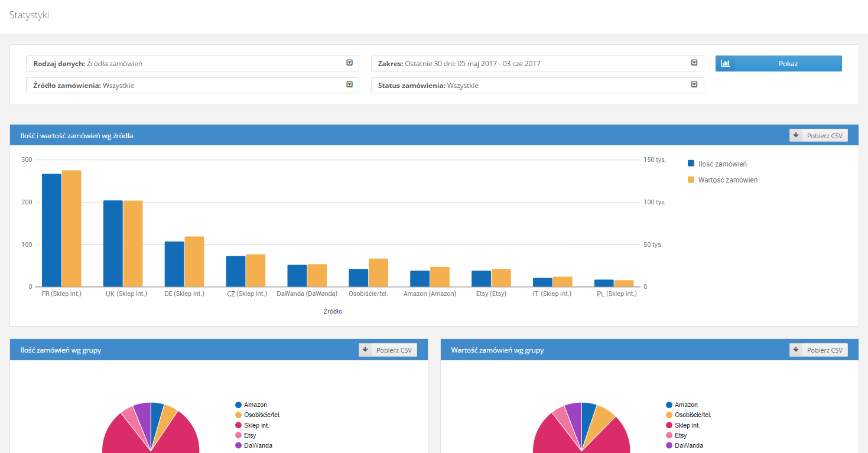868x453 pixels.
Task: Click Osobiście/tel. orange dot in right pie legend
Action: (x=669, y=415)
